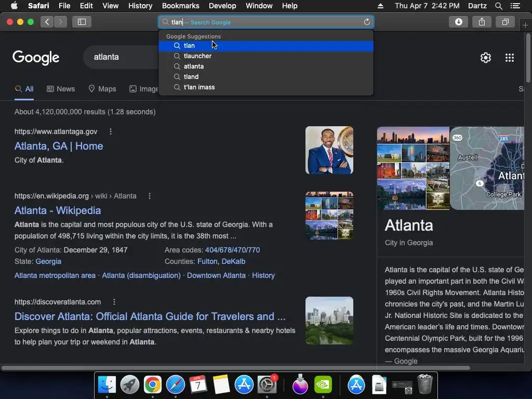The width and height of the screenshot is (532, 399).
Task: Toggle the Safari sidebar button
Action: pyautogui.click(x=82, y=22)
